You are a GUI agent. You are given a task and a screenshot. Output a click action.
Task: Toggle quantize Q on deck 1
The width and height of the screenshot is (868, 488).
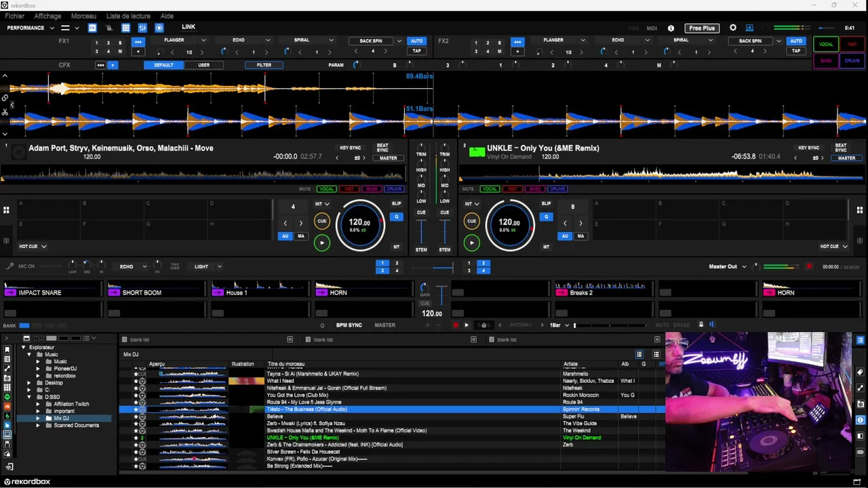click(396, 217)
